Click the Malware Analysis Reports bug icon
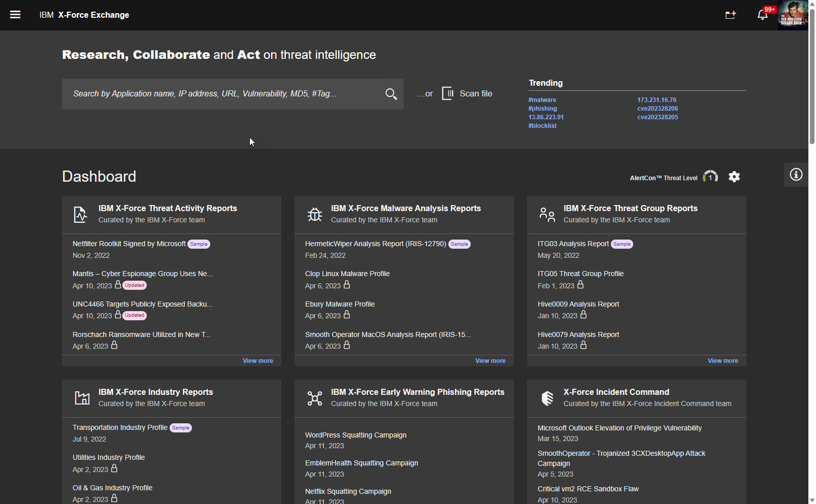Image resolution: width=816 pixels, height=504 pixels. click(314, 214)
